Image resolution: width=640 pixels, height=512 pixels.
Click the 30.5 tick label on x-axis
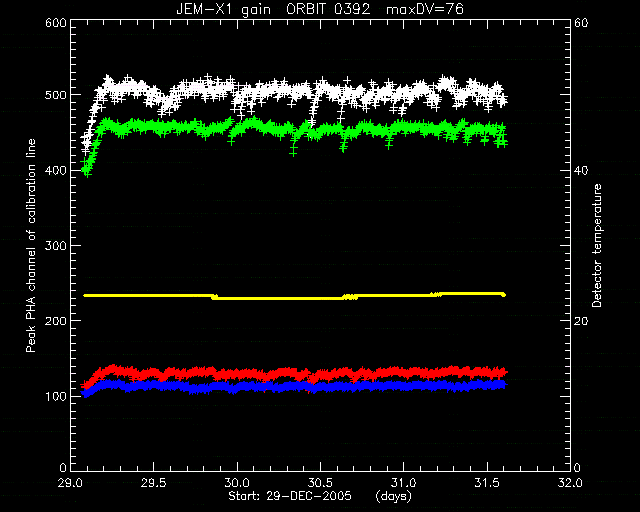pyautogui.click(x=320, y=483)
